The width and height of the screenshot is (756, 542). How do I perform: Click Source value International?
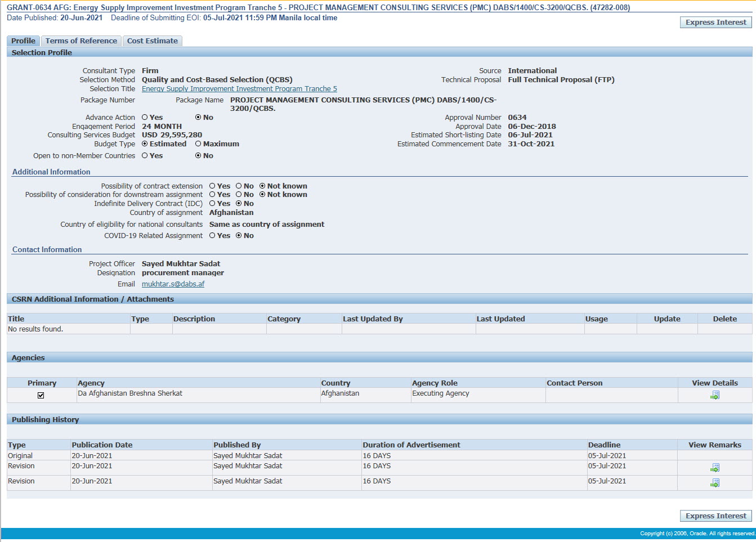[532, 71]
